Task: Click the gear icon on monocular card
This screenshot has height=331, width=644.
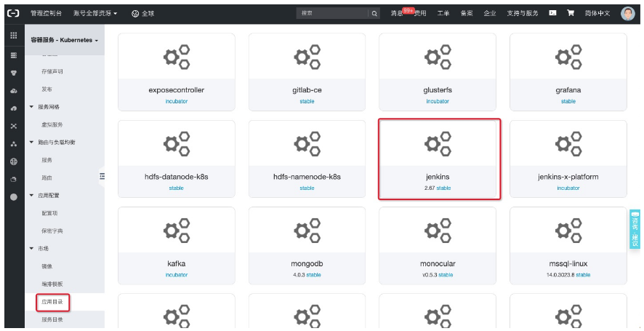Action: (438, 231)
